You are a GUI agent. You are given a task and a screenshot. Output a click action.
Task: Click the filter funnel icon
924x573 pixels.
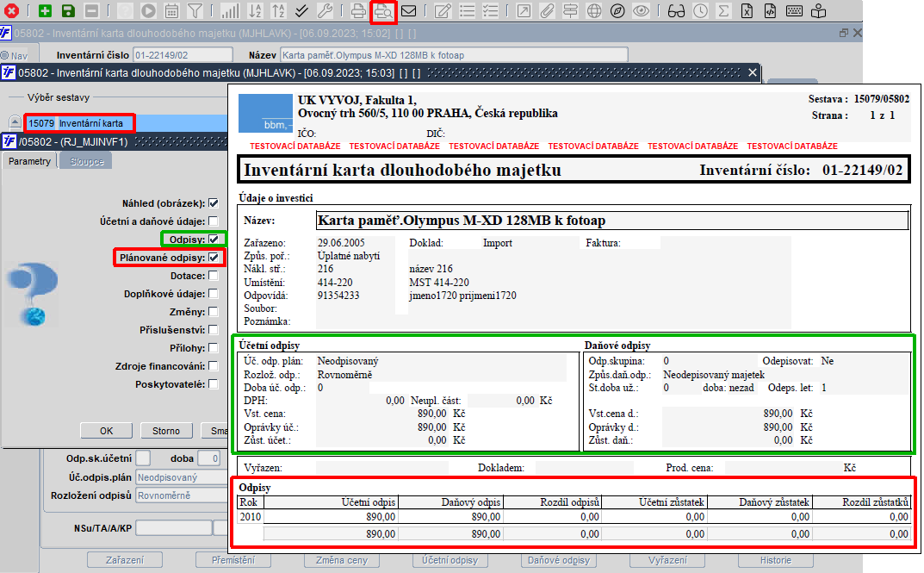tap(195, 11)
